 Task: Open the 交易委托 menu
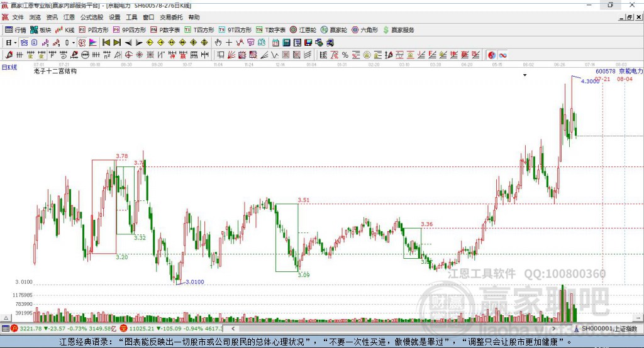(171, 17)
